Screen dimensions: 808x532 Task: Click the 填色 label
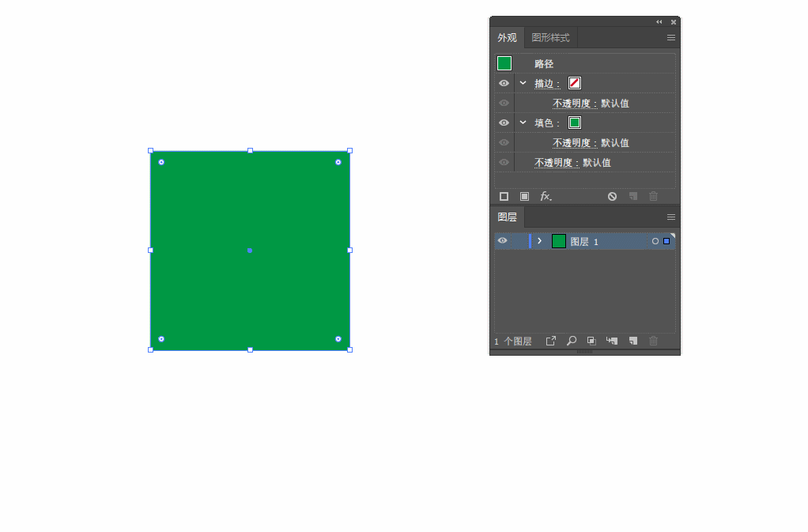[547, 123]
